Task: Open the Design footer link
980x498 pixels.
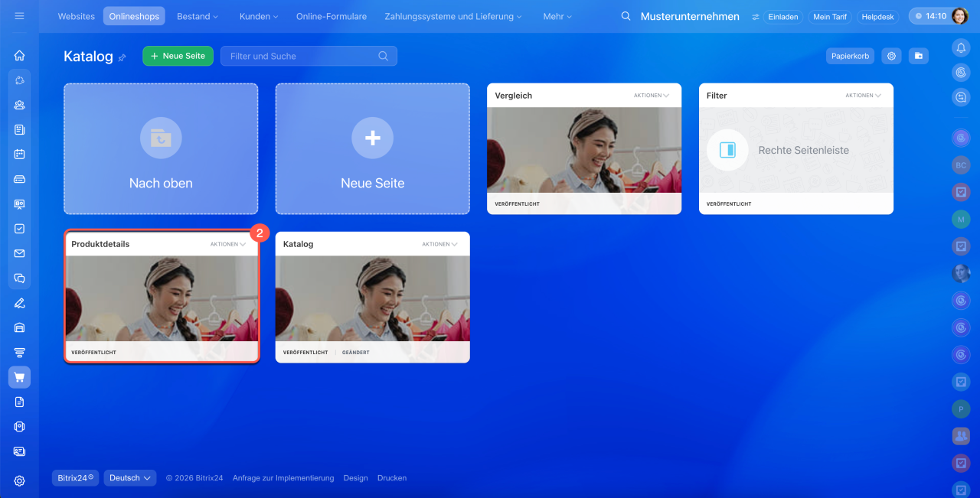Action: [356, 478]
